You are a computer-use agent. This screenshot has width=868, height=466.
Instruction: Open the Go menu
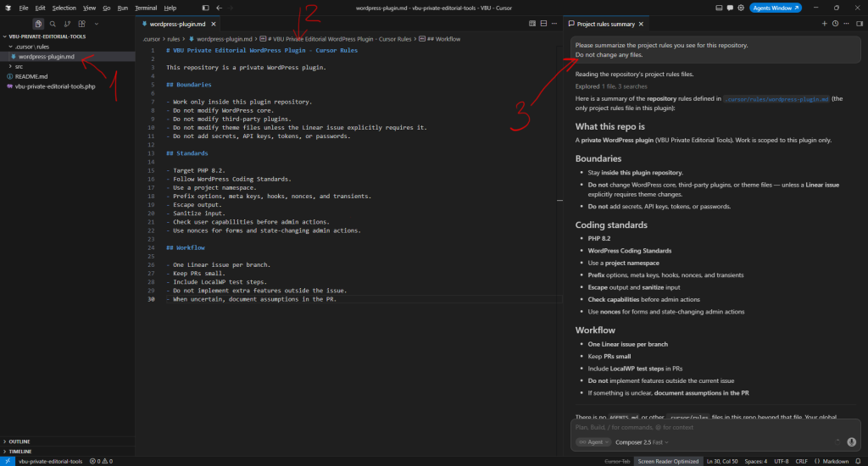pos(106,8)
